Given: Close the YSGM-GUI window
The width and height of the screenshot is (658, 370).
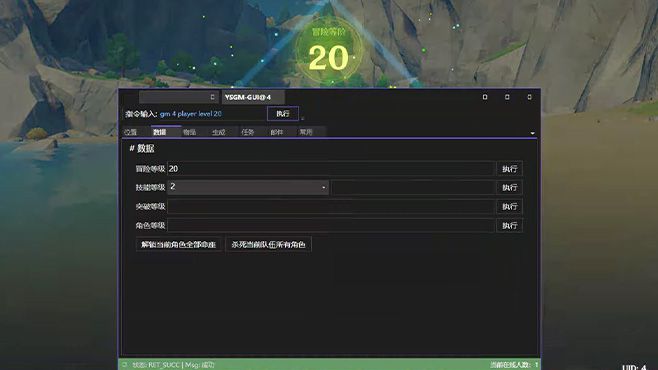Looking at the screenshot, I should (529, 97).
